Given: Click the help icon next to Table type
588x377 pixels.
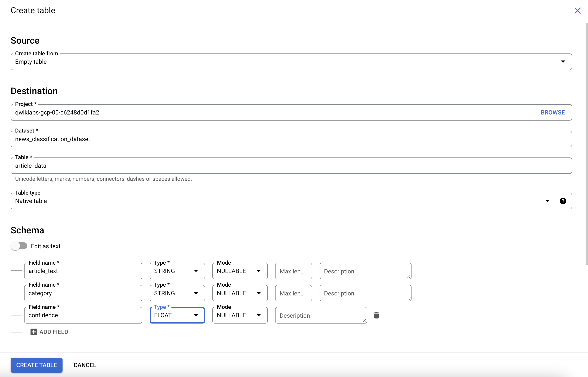Looking at the screenshot, I should 563,200.
